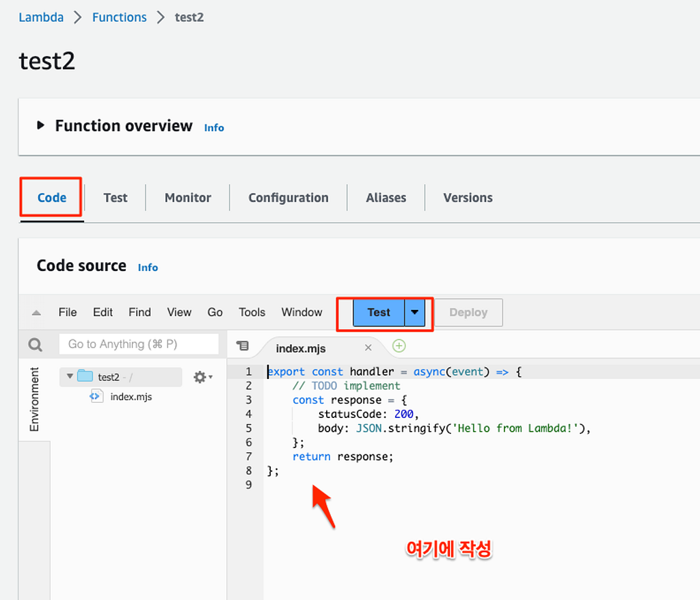Click Info link next to Code source
This screenshot has width=700, height=600.
point(148,268)
